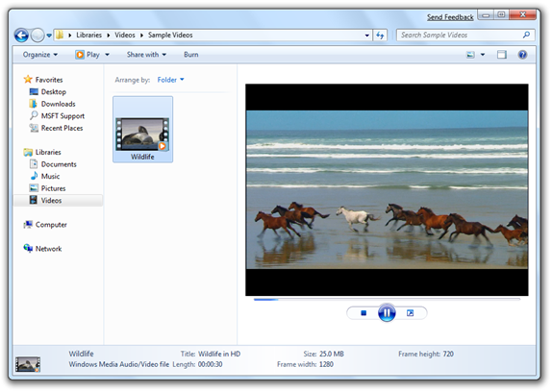552x392 pixels.
Task: Select the Videos library item
Action: [58, 201]
